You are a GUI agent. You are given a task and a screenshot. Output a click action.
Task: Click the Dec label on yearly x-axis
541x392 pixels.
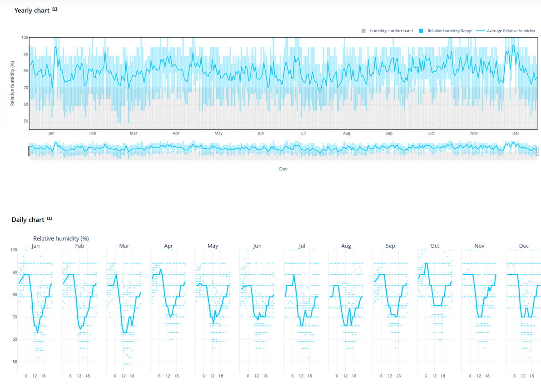pos(516,134)
